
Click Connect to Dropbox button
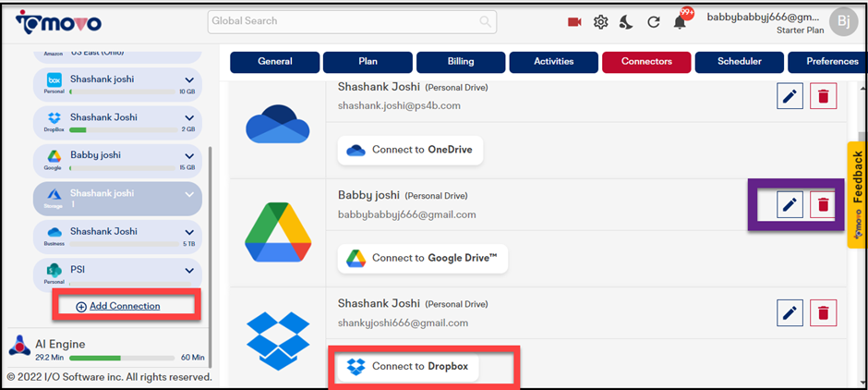[408, 366]
